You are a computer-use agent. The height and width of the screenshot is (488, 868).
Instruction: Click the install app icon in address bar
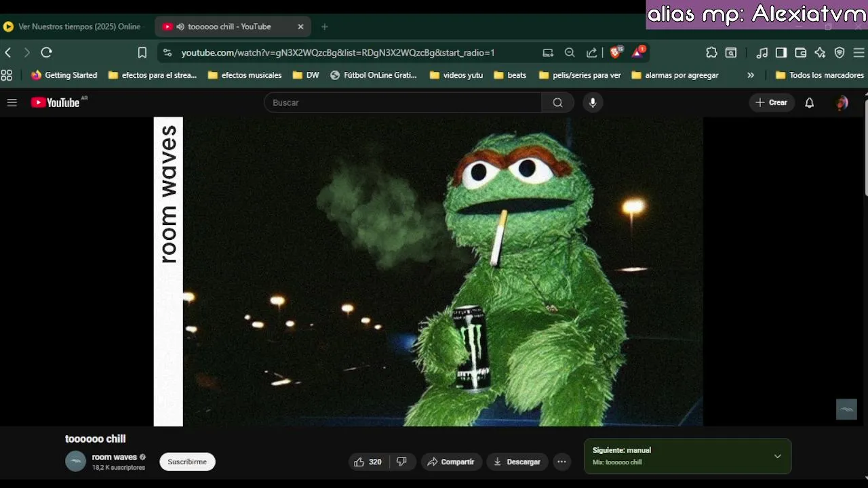(548, 52)
